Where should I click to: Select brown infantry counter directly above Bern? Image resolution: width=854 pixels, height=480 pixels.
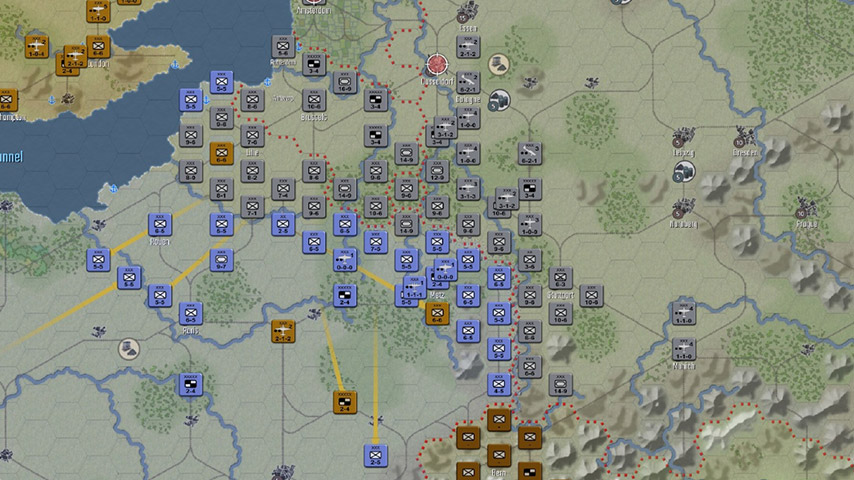(x=499, y=455)
